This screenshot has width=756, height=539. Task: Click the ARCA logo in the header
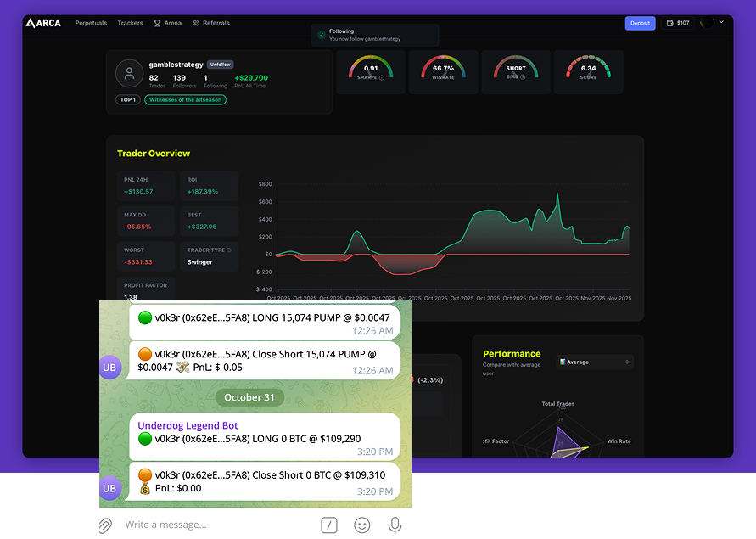[44, 23]
